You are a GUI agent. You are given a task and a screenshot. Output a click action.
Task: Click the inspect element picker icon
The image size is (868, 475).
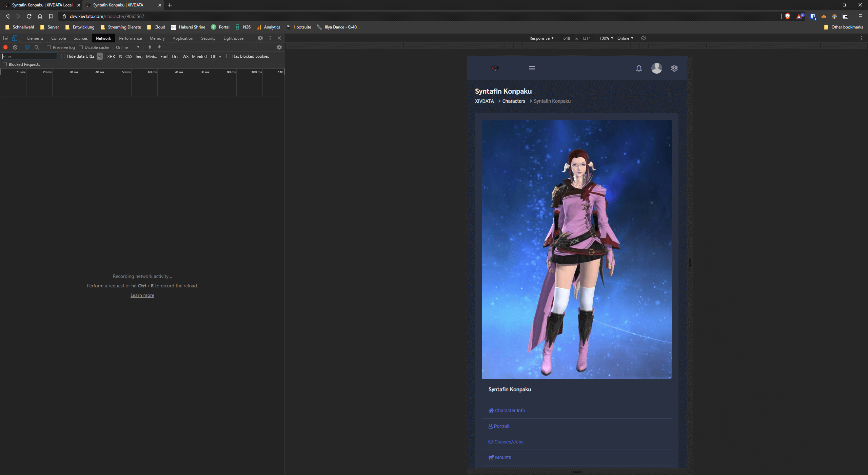coord(5,38)
